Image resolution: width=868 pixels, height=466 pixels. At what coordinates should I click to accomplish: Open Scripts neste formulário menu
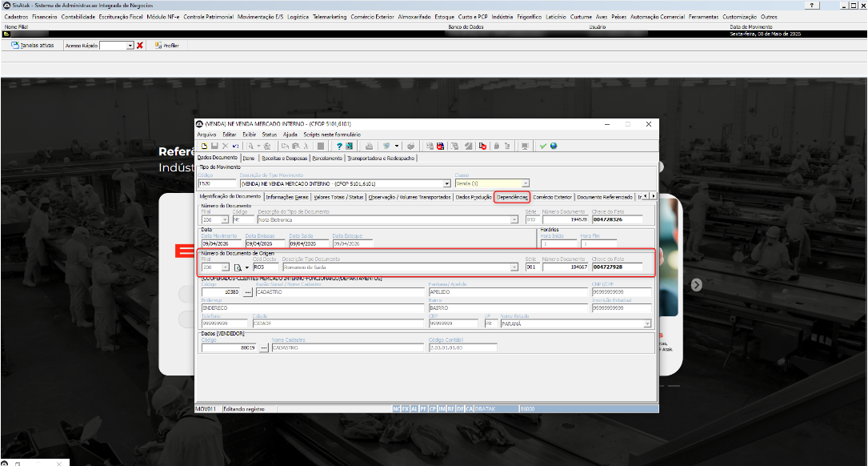pyautogui.click(x=331, y=135)
